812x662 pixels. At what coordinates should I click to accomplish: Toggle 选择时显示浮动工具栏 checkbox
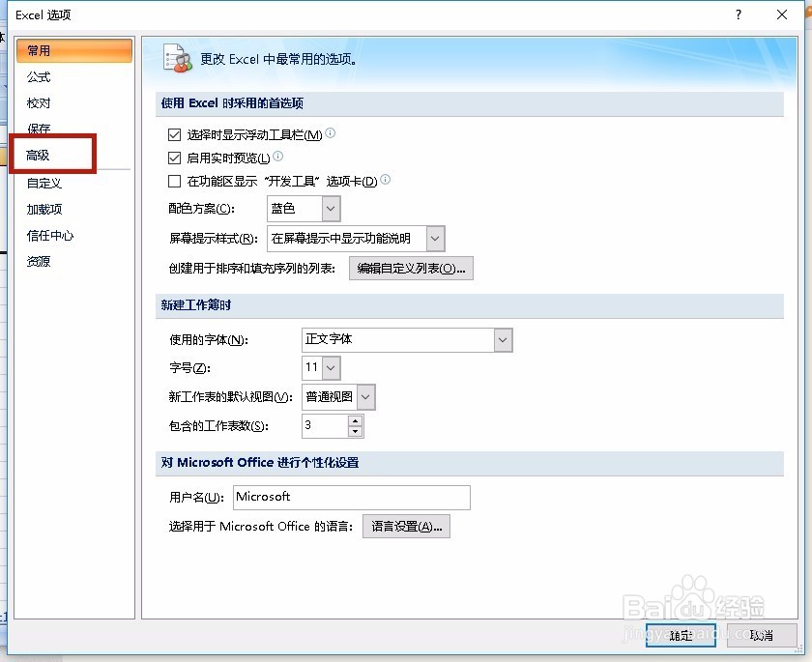175,135
